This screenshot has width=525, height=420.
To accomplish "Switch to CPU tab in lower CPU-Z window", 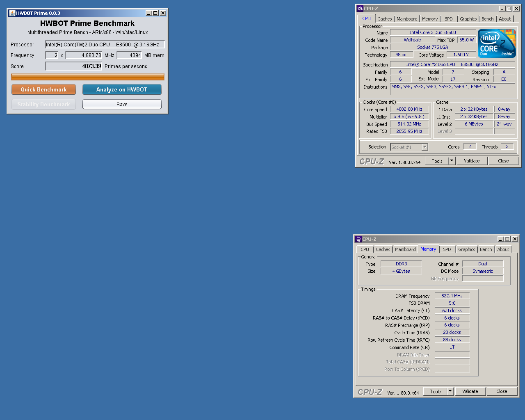I will (x=365, y=249).
